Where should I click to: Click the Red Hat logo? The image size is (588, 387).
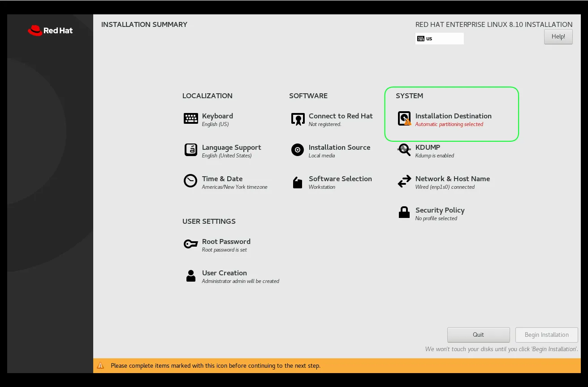50,30
